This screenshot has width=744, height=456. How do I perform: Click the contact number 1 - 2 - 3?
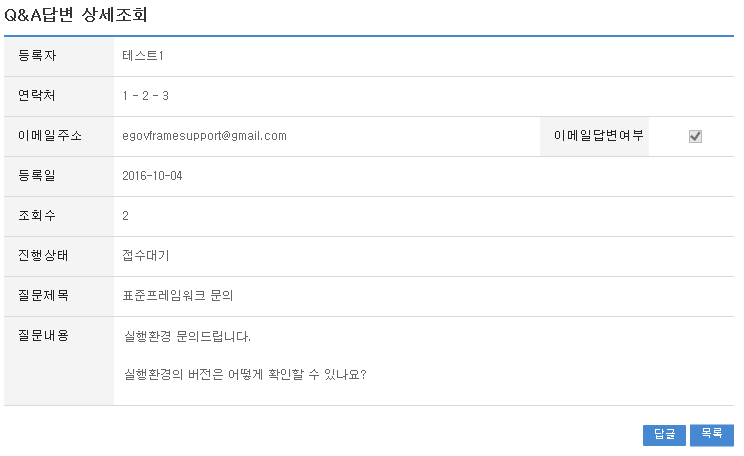pyautogui.click(x=148, y=96)
